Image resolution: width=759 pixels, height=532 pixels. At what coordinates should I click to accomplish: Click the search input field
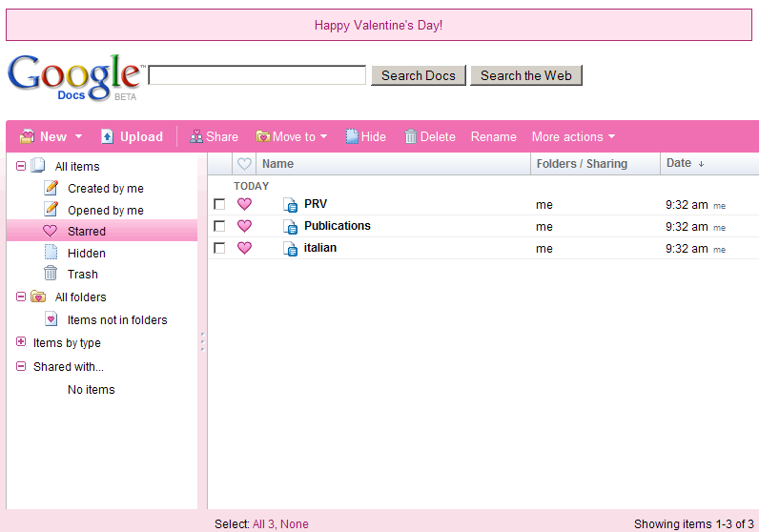(x=257, y=75)
